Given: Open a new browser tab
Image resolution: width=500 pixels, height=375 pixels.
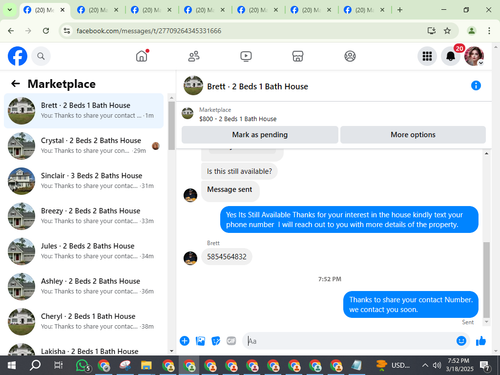Looking at the screenshot, I should pyautogui.click(x=400, y=10).
